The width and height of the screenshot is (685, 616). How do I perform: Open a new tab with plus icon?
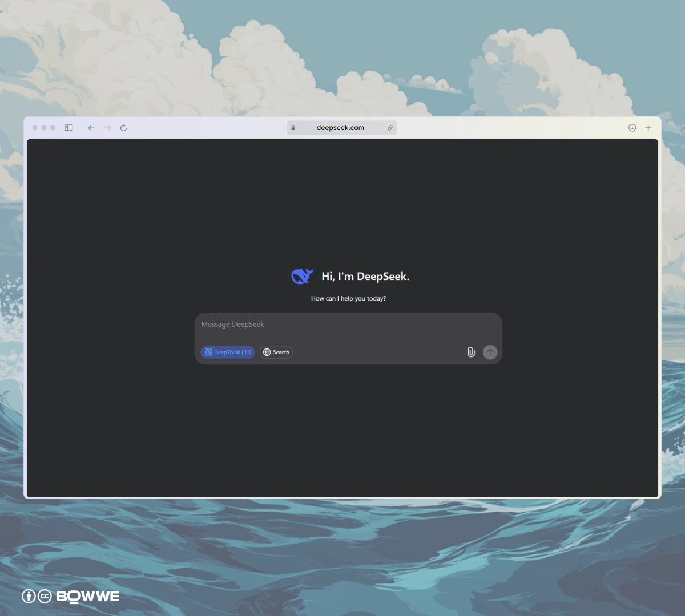coord(648,128)
